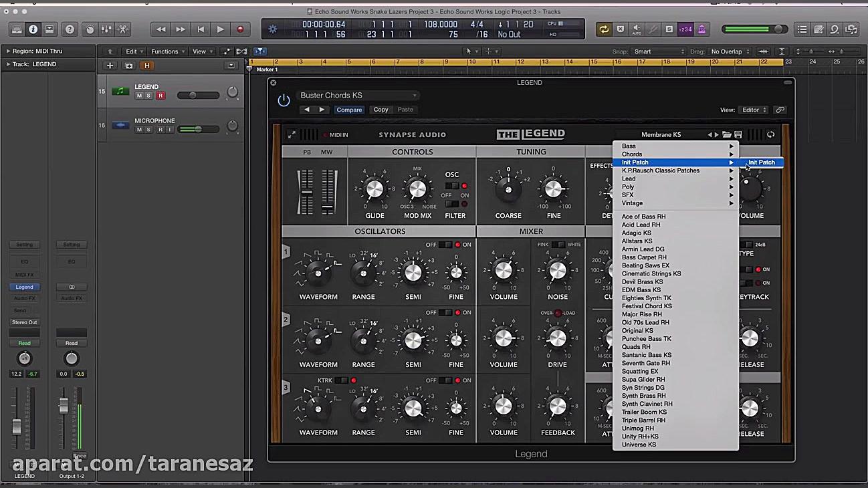Open the Chords patch category
868x488 pixels.
[x=676, y=154]
